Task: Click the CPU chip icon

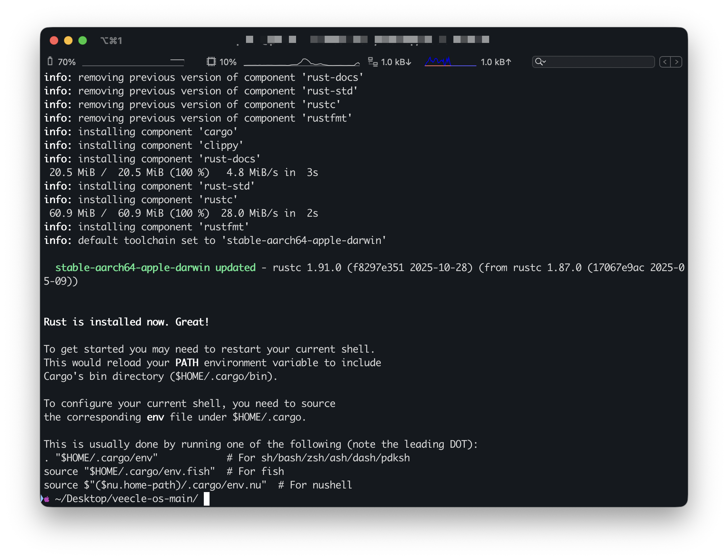Action: (211, 62)
